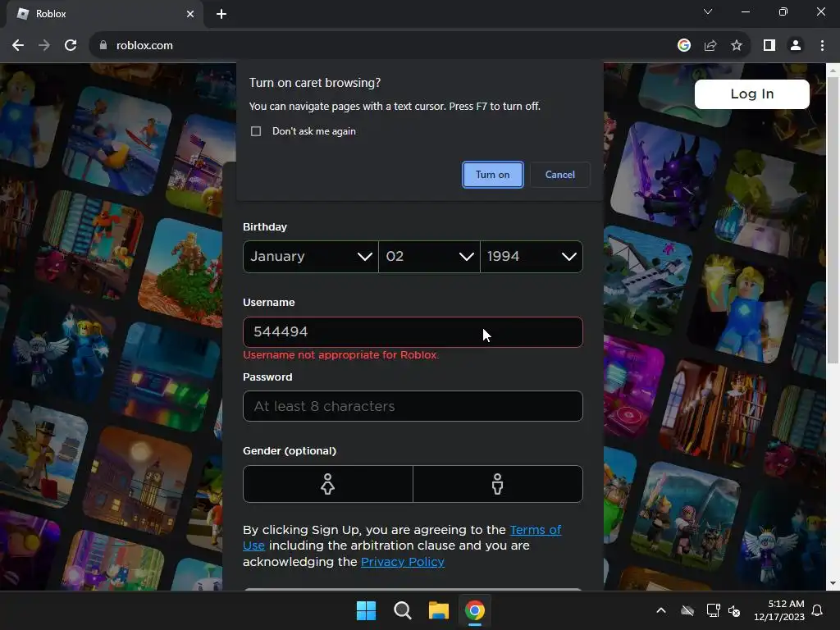840x630 pixels.
Task: Open the browser side panel
Action: 769,46
